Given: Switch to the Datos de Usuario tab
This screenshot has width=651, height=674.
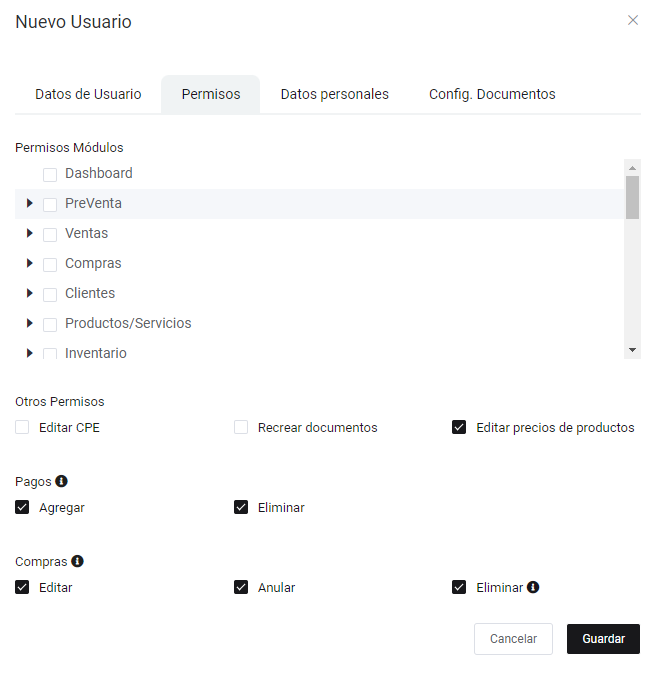Looking at the screenshot, I should (88, 94).
